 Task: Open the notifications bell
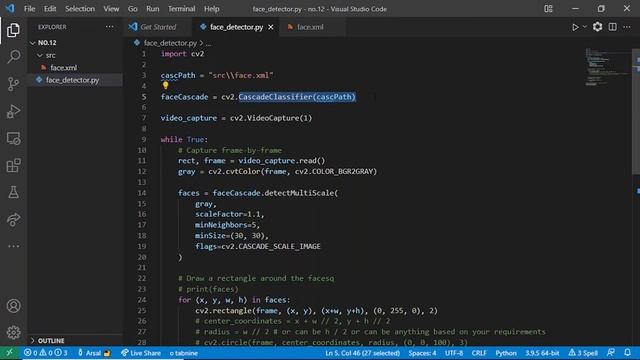click(x=627, y=353)
